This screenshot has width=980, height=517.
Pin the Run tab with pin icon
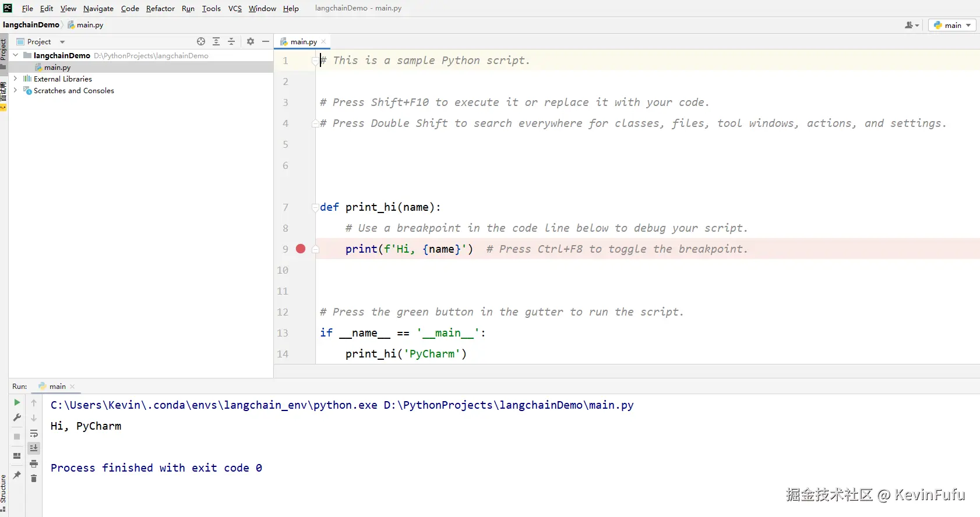pos(17,475)
